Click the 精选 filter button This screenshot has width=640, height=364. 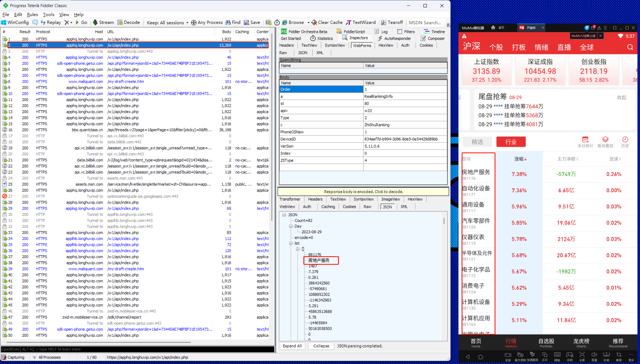[x=477, y=142]
